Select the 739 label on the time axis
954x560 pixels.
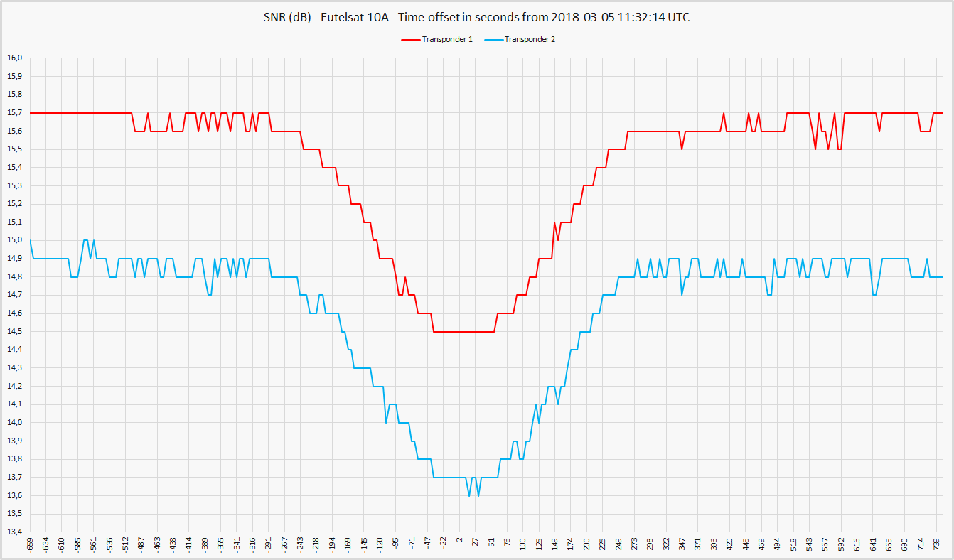pos(938,545)
